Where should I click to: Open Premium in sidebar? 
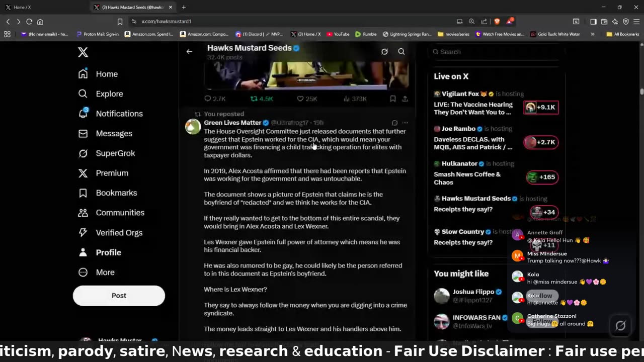coord(103,173)
